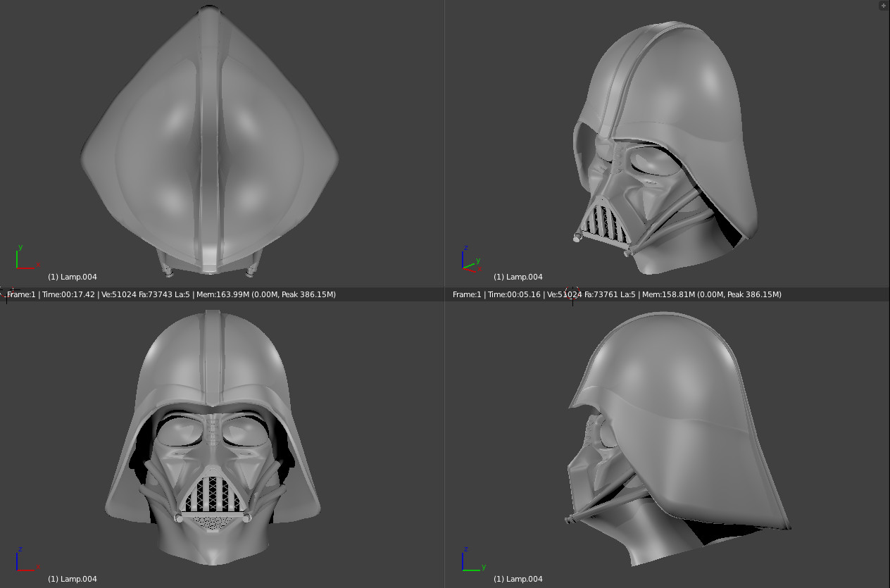890x588 pixels.
Task: Click the Time:00:17.42 status entry
Action: pos(68,294)
